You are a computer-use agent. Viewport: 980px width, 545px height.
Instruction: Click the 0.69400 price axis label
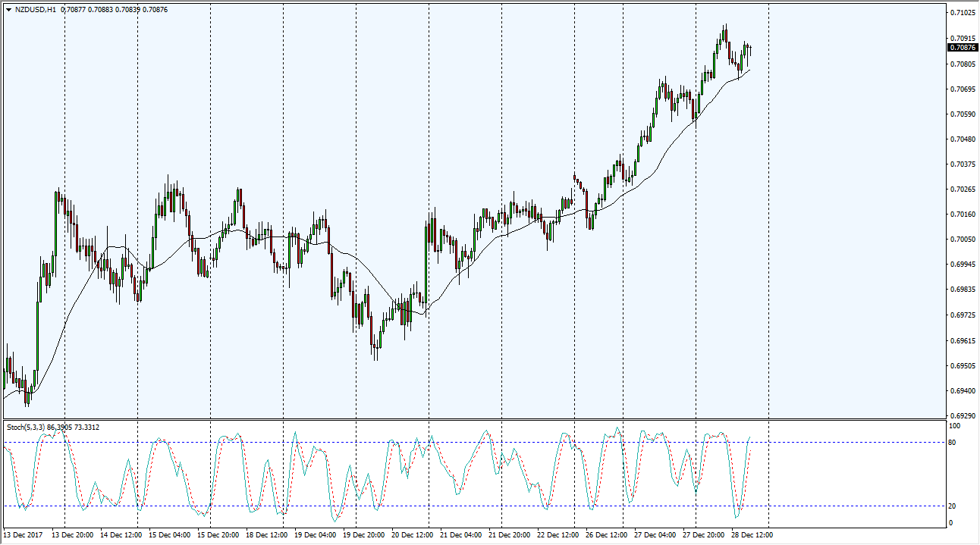click(x=962, y=391)
